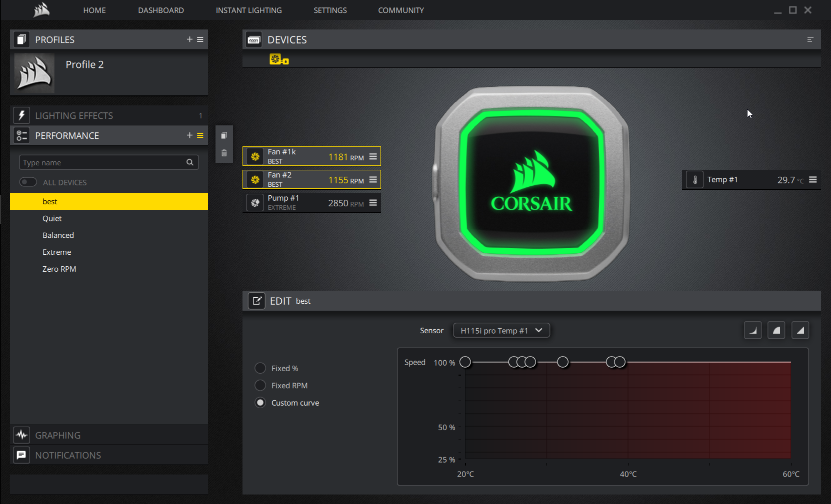
Task: Click the Edit pencil icon
Action: pos(256,301)
